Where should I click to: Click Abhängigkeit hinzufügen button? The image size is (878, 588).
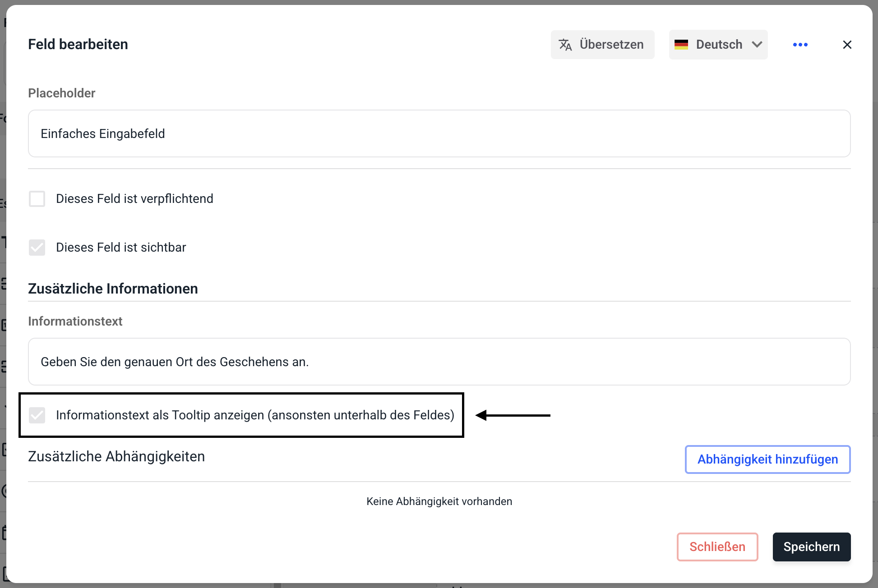point(767,459)
